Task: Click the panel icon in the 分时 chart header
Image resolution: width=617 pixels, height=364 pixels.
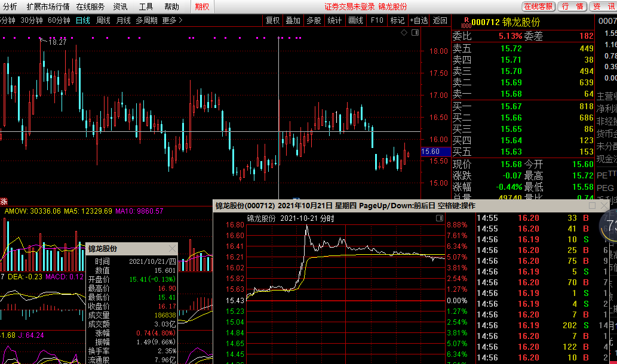Action: (x=440, y=218)
